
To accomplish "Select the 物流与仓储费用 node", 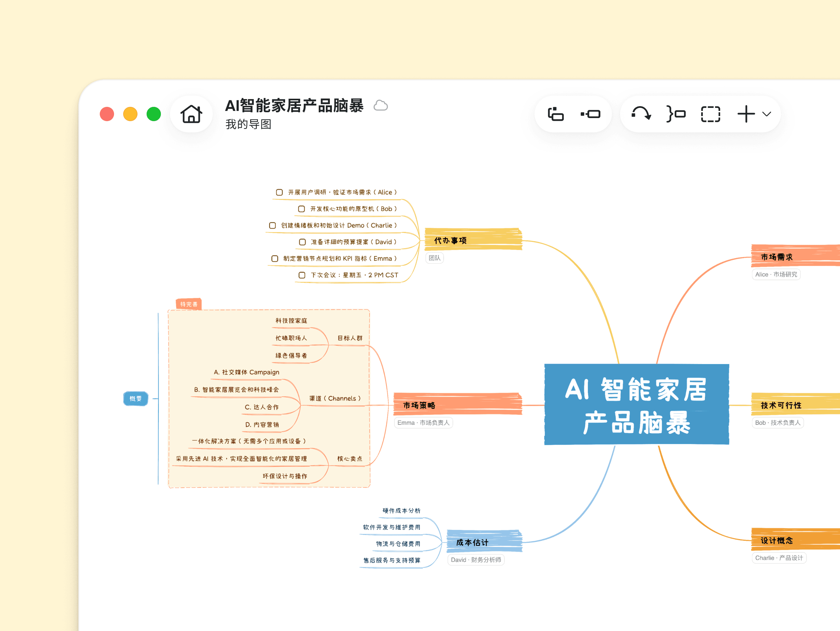I will 398,544.
